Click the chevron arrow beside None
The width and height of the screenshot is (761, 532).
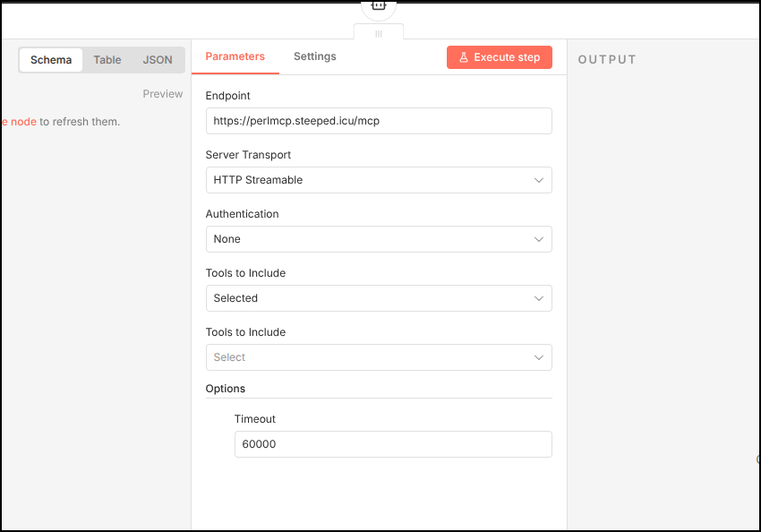click(x=539, y=239)
